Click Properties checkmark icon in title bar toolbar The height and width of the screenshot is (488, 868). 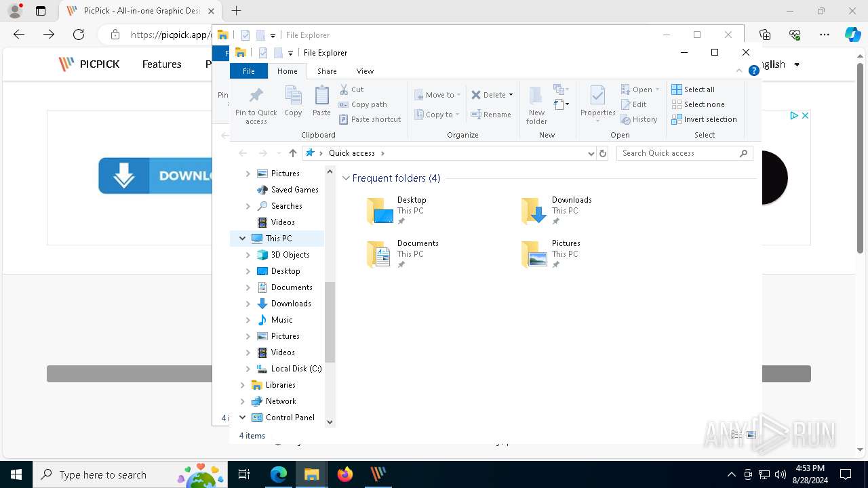click(262, 53)
